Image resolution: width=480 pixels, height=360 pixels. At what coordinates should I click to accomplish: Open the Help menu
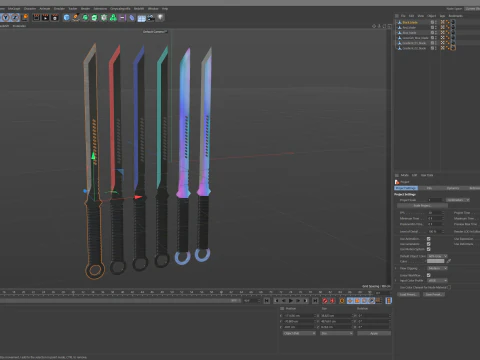[165, 9]
